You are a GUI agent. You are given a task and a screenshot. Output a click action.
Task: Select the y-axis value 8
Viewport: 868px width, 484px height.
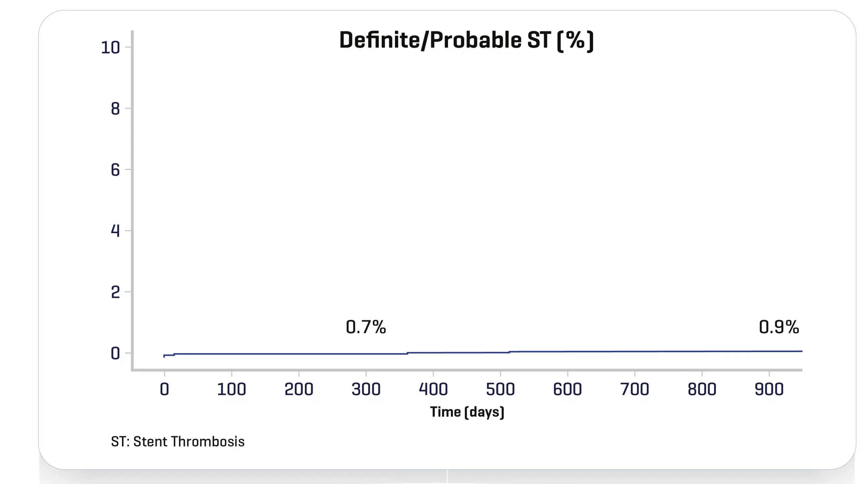[x=115, y=109]
